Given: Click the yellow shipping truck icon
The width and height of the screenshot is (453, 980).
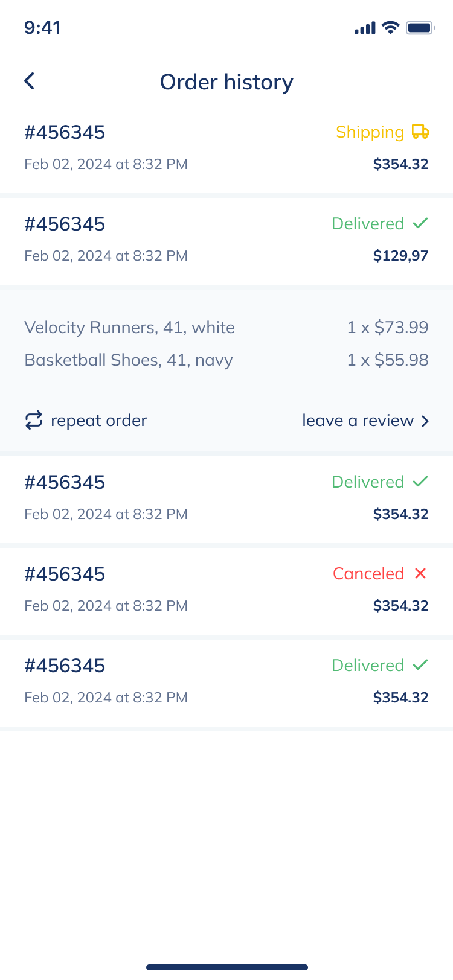Looking at the screenshot, I should tap(420, 132).
